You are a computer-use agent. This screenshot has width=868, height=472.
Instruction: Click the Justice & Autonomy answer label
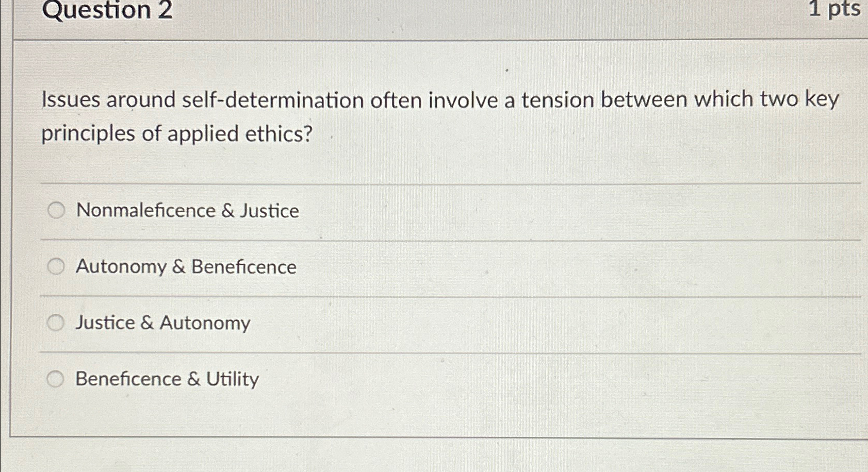(161, 323)
